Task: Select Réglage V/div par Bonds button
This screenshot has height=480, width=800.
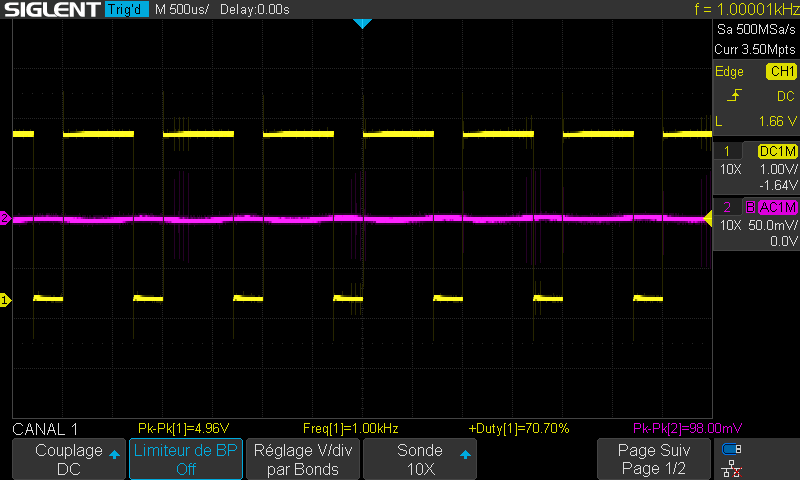Action: coord(303,459)
